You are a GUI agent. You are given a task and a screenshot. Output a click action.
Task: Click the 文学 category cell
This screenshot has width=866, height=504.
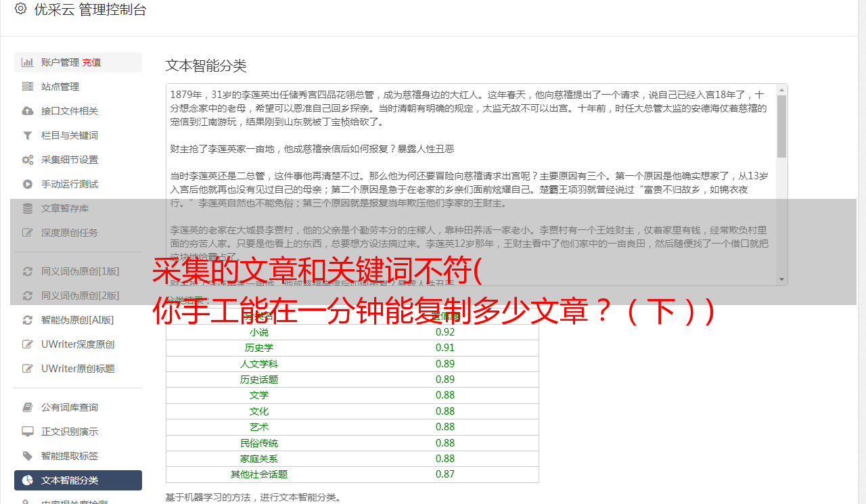coord(259,395)
